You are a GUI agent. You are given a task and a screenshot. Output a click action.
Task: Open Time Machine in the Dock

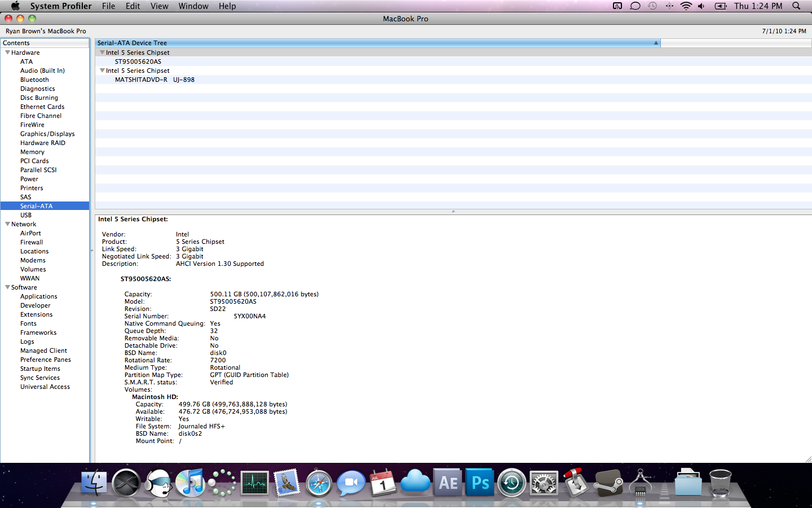pos(512,483)
